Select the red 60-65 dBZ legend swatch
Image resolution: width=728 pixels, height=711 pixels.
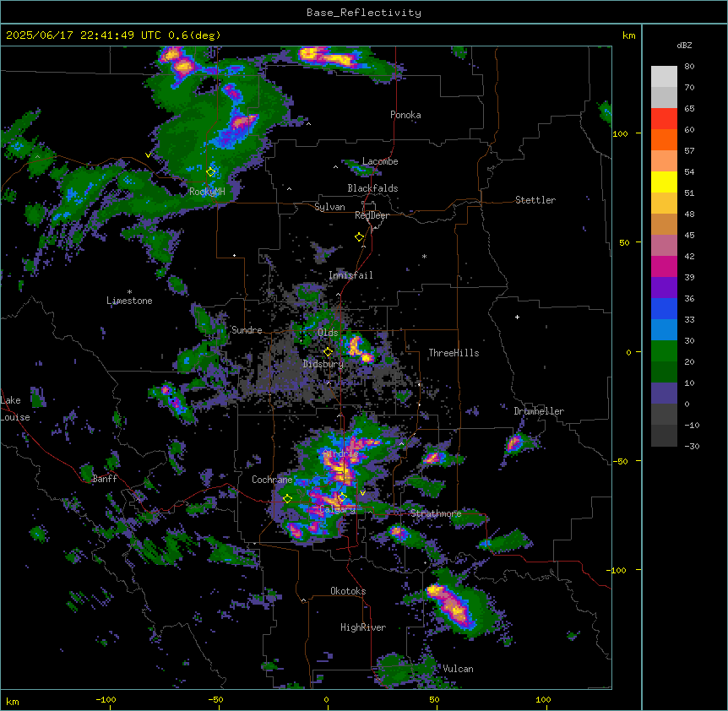(664, 119)
